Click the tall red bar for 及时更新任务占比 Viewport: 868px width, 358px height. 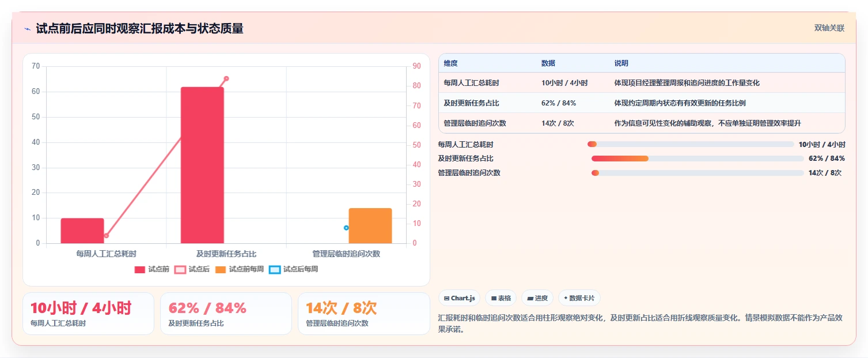click(202, 165)
